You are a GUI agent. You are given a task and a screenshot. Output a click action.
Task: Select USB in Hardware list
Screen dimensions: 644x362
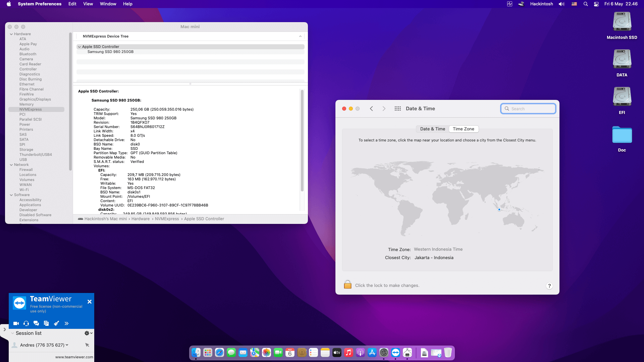point(23,160)
